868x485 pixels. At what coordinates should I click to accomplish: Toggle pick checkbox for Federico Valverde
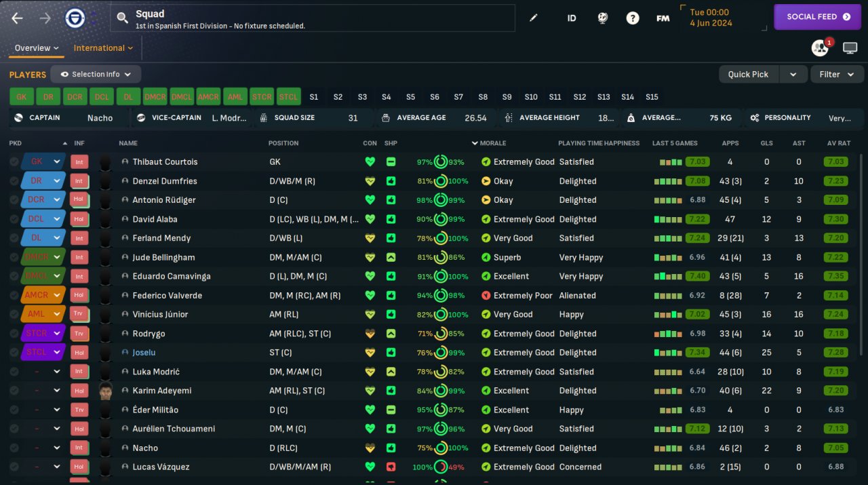coord(14,296)
